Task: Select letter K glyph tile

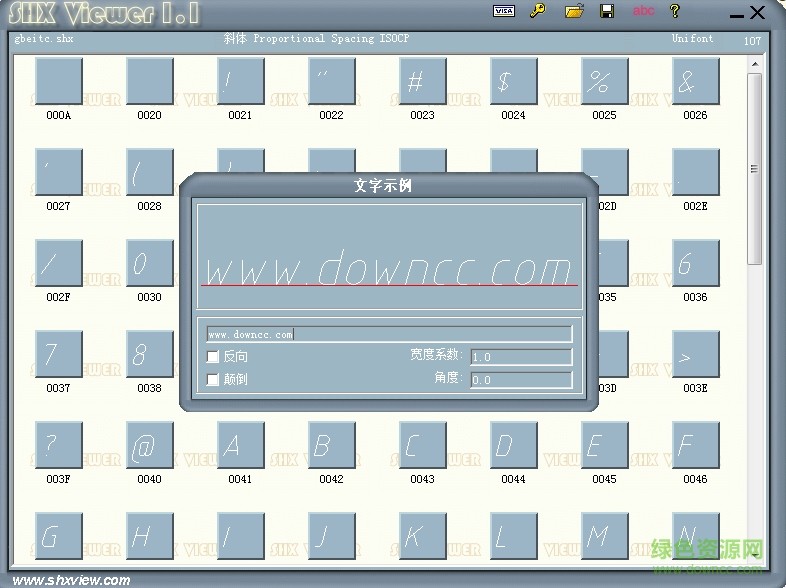Action: [423, 536]
